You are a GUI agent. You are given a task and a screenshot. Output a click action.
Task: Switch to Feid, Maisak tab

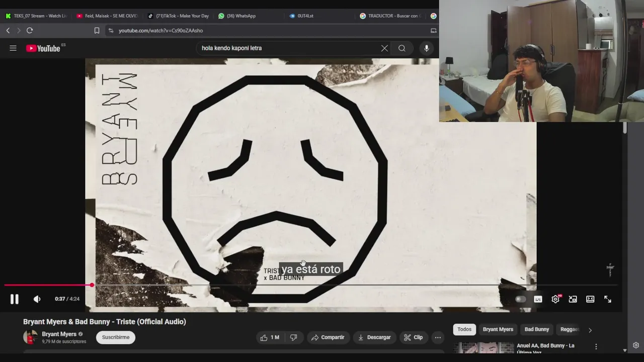[x=107, y=16]
